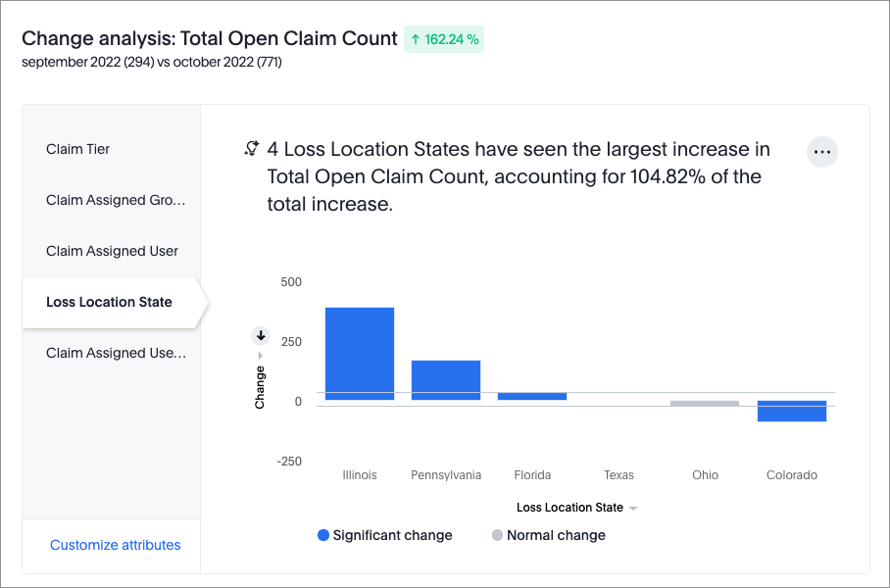Viewport: 890px width, 588px height.
Task: Expand the Change y-axis label menu
Action: pos(260,385)
